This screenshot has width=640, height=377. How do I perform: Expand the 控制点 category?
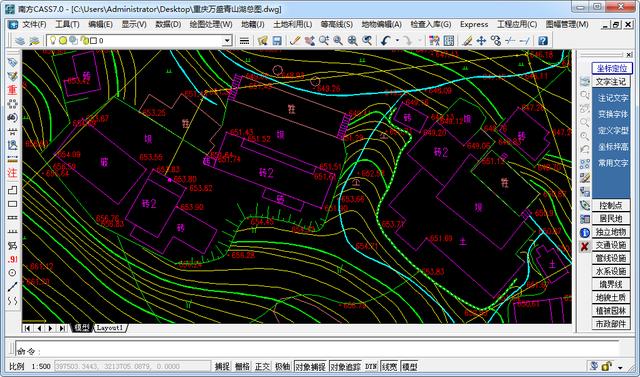click(x=611, y=205)
